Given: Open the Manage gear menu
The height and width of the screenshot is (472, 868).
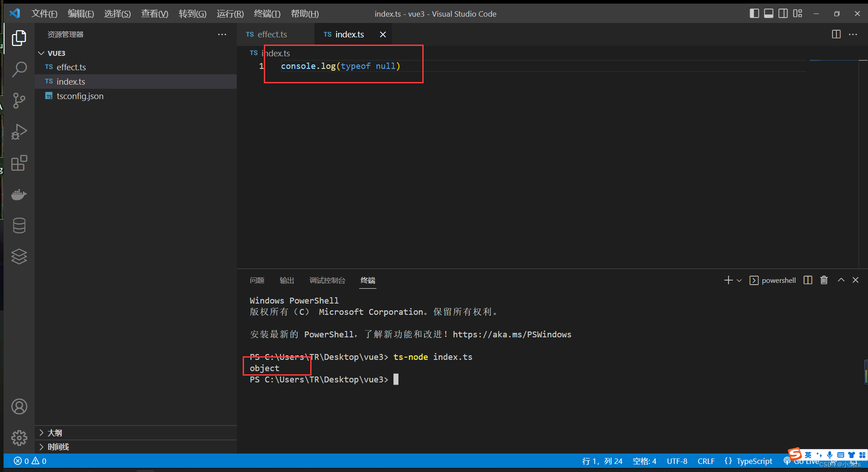Looking at the screenshot, I should (x=19, y=437).
